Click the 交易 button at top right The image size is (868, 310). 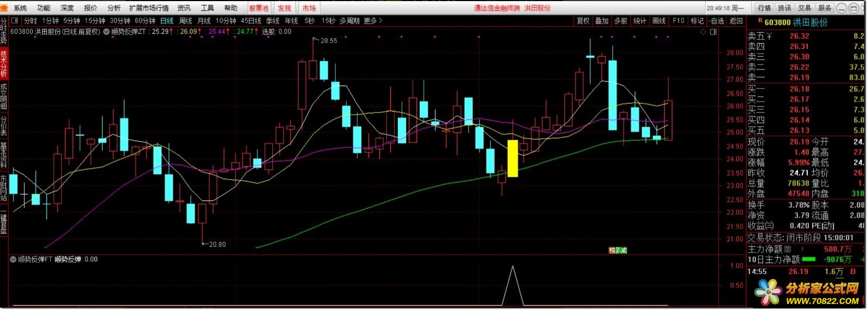[x=805, y=8]
